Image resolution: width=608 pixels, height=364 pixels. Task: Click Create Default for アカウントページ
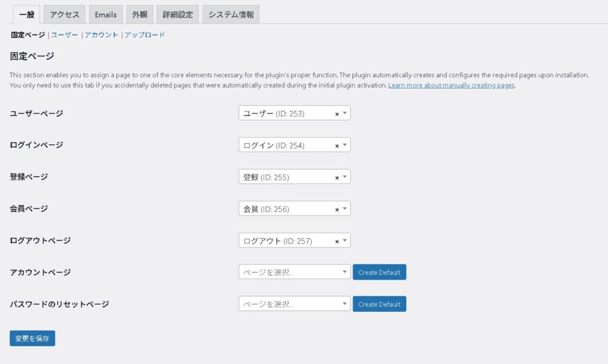click(379, 272)
